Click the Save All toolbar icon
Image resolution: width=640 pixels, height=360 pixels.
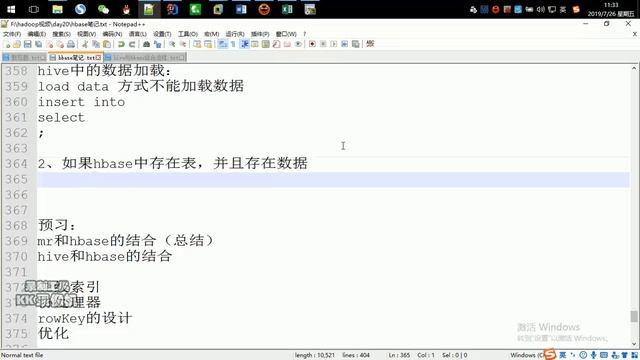pyautogui.click(x=39, y=44)
